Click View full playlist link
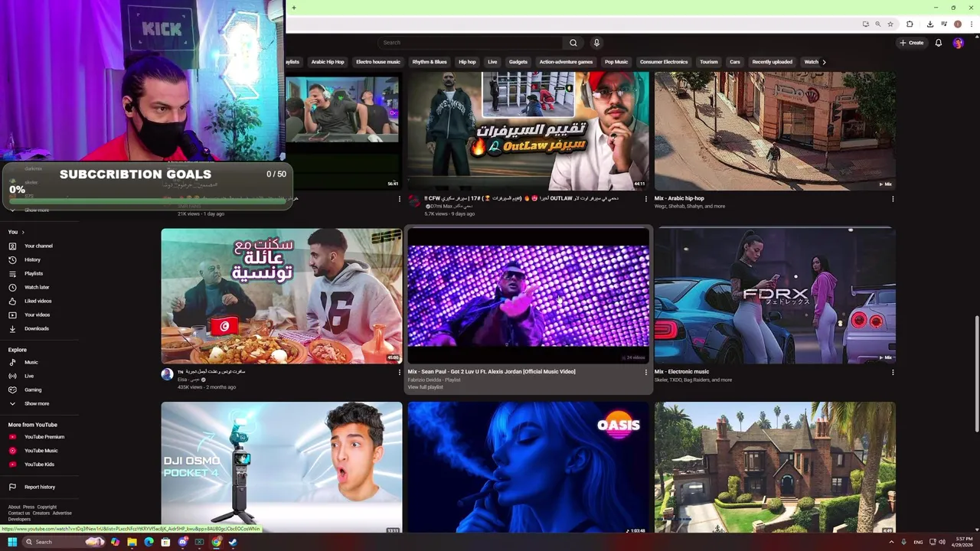 coord(426,387)
